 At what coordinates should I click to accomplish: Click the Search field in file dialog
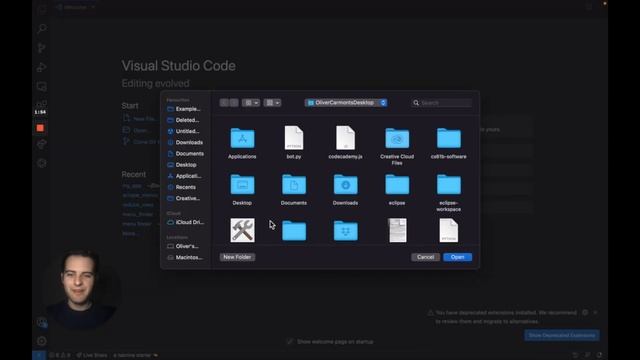point(442,103)
